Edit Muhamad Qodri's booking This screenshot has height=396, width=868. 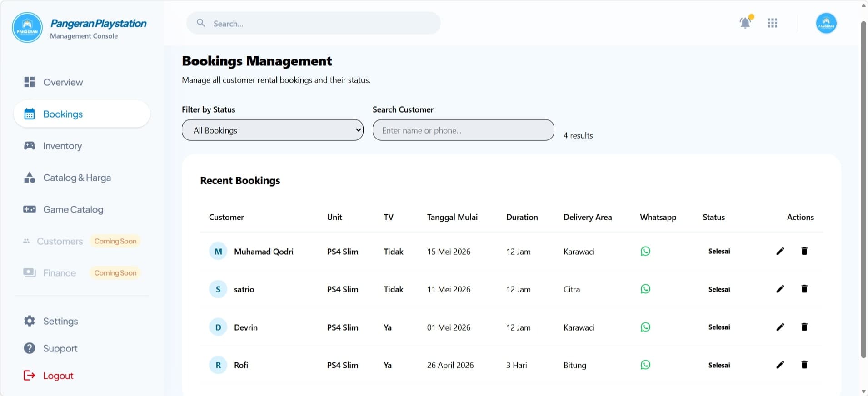[x=780, y=251]
